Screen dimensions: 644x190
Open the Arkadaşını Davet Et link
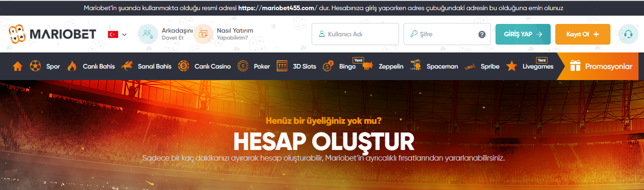(177, 34)
